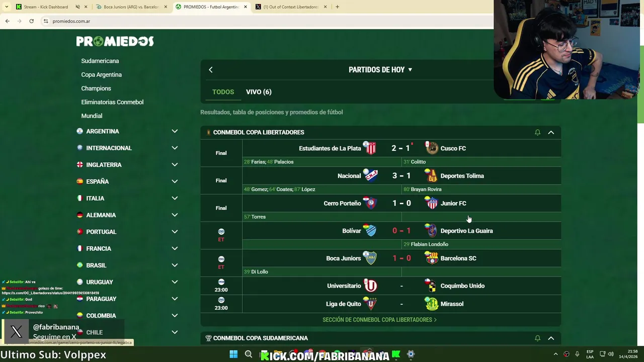Click the Deportes Tolima crest
The image size is (644, 362).
pyautogui.click(x=431, y=175)
